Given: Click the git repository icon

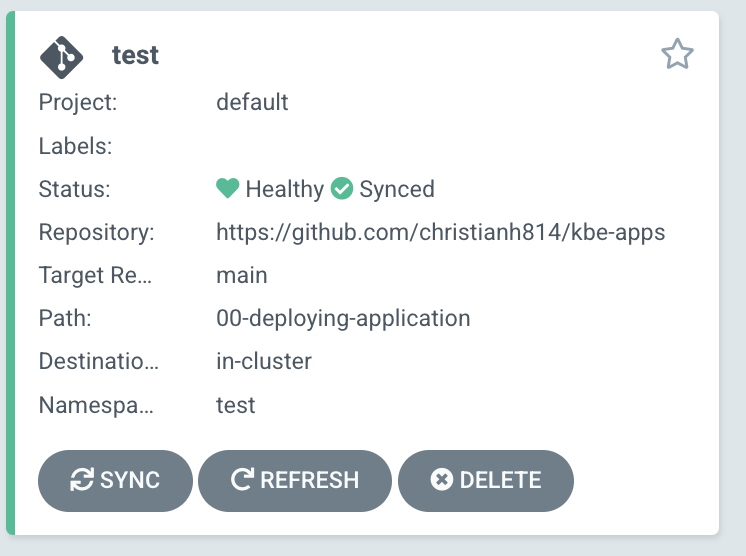Looking at the screenshot, I should (x=62, y=55).
